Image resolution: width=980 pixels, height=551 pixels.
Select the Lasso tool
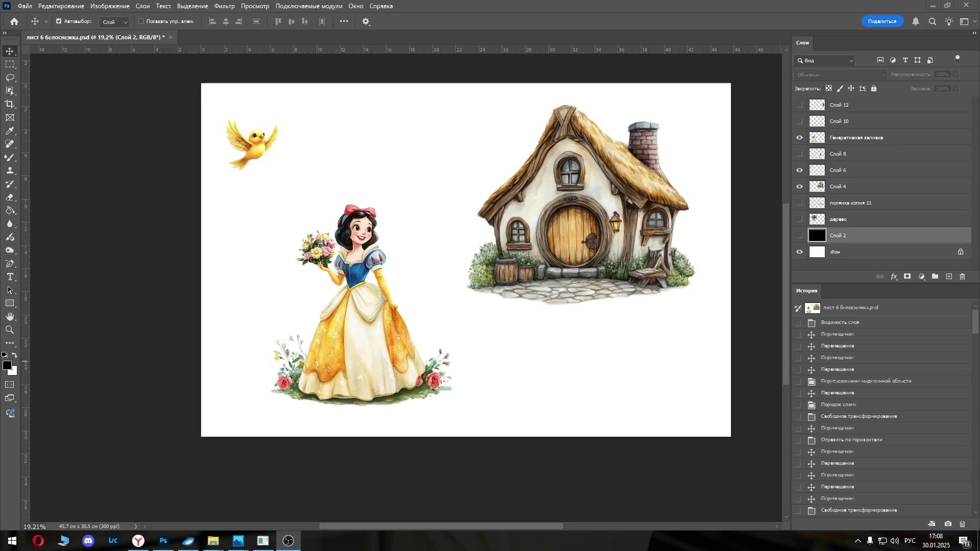[10, 78]
